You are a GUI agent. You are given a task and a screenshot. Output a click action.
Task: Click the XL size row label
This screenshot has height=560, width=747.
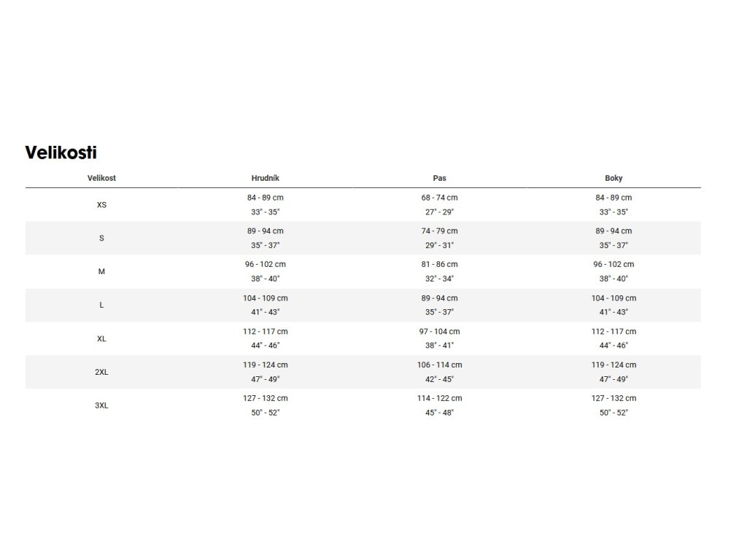[x=101, y=338]
